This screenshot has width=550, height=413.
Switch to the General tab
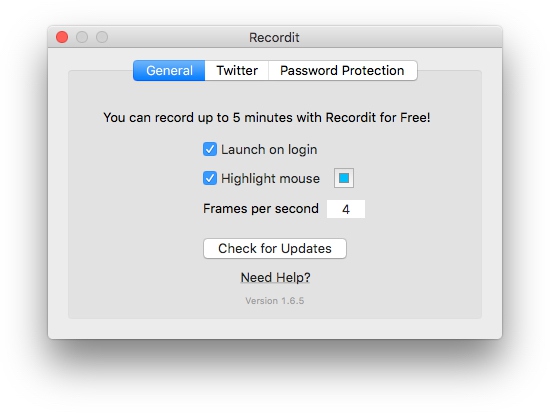pyautogui.click(x=169, y=71)
